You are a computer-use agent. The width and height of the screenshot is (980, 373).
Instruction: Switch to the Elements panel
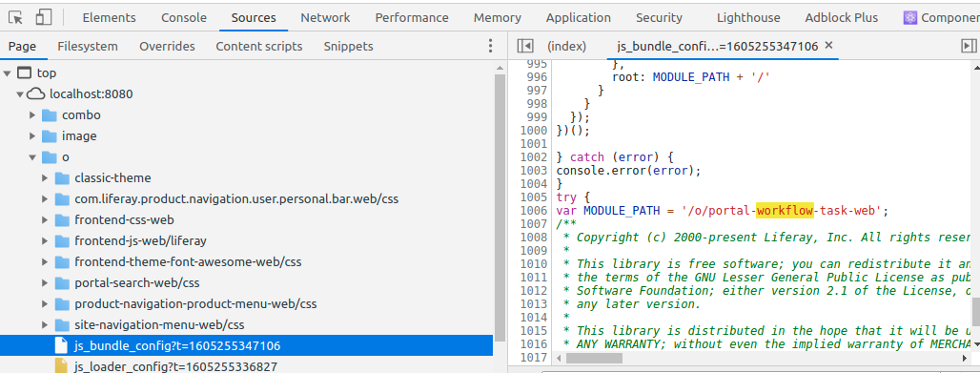pyautogui.click(x=109, y=17)
